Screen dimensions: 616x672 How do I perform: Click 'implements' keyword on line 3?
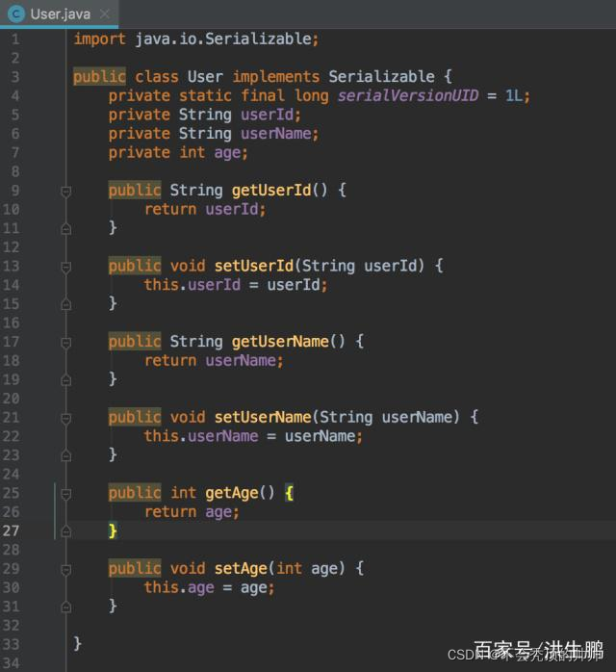(276, 77)
